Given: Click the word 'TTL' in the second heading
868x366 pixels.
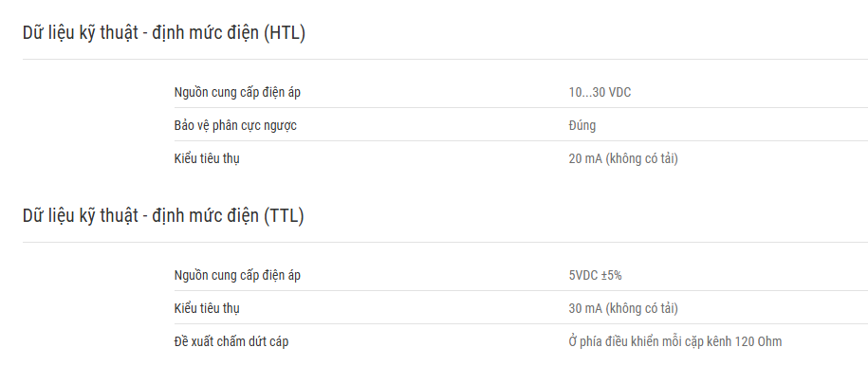Looking at the screenshot, I should 284,216.
